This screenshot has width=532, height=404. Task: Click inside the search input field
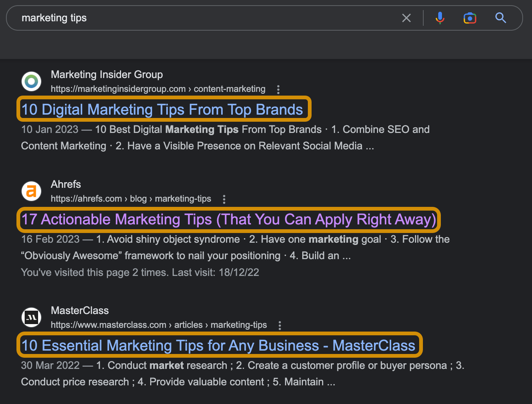click(x=187, y=18)
